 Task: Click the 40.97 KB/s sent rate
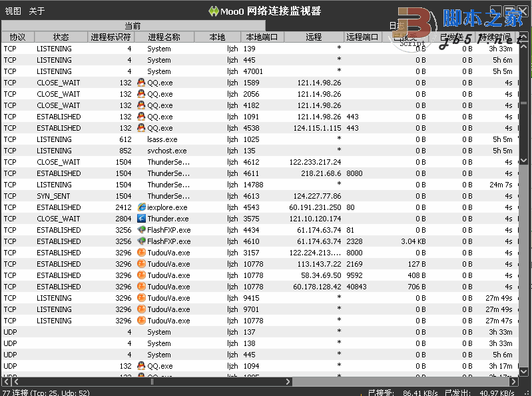point(497,393)
